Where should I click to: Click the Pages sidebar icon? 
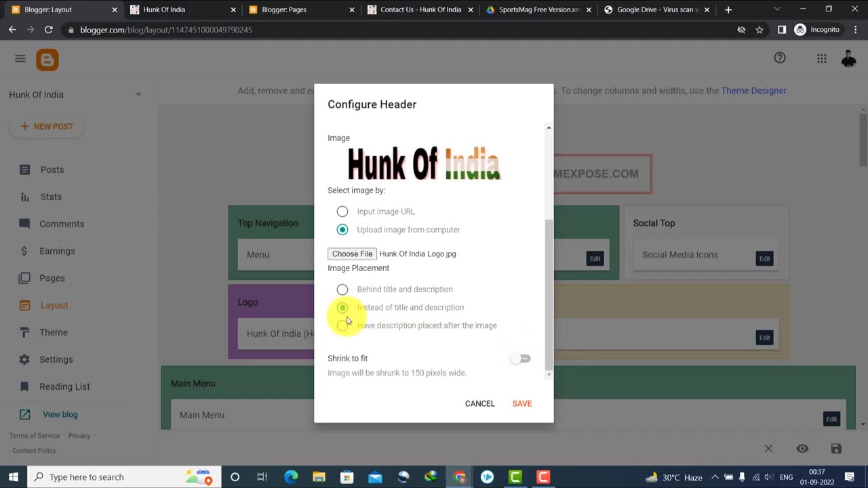point(24,278)
